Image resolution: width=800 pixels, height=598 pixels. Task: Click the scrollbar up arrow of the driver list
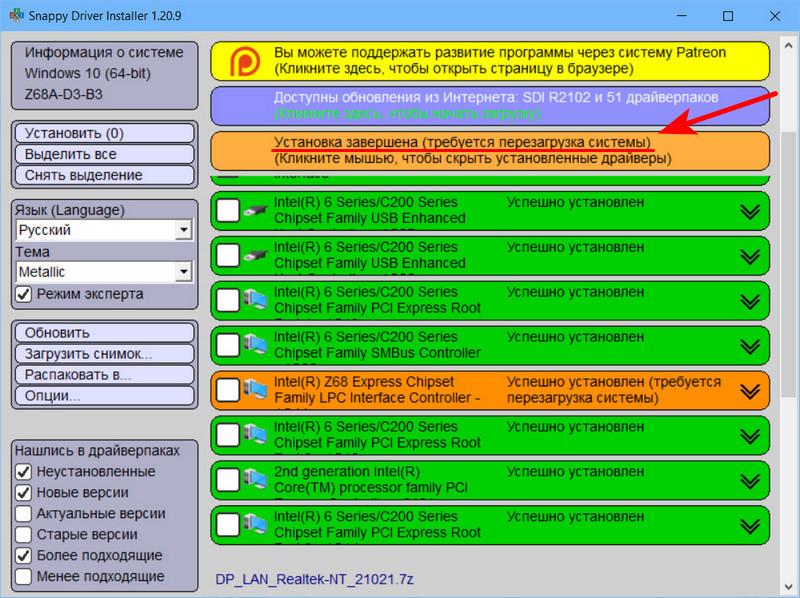(x=788, y=46)
